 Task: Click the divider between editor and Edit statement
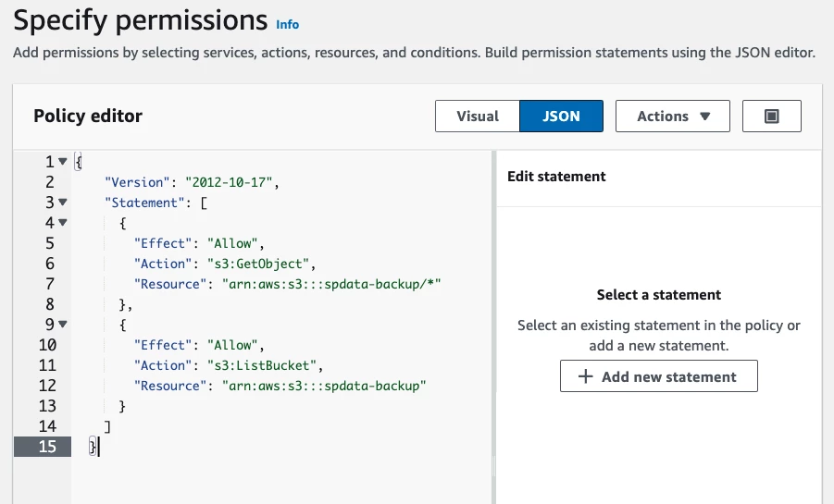click(x=493, y=327)
